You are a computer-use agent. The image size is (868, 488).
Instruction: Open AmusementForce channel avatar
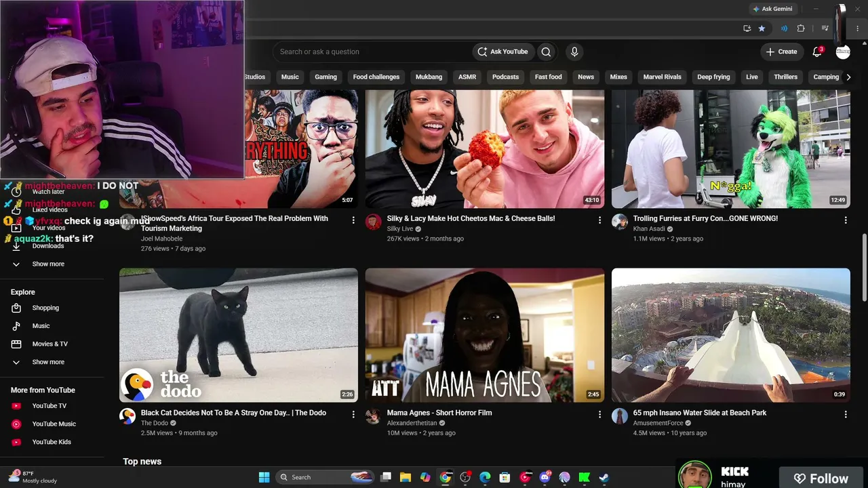coord(620,416)
